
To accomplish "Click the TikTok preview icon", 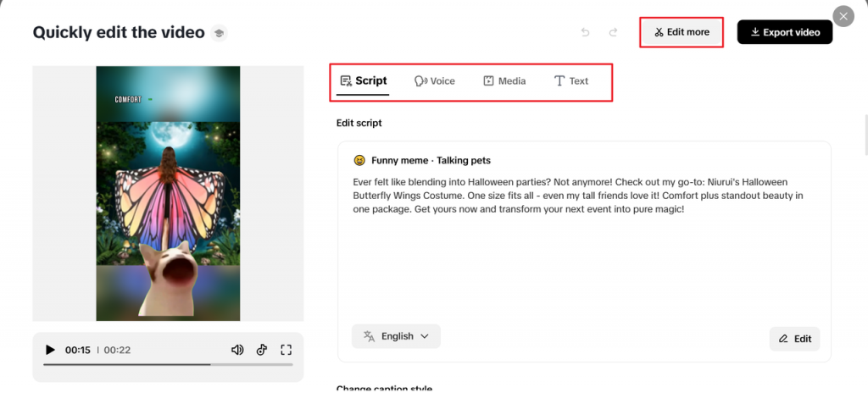I will [x=262, y=350].
